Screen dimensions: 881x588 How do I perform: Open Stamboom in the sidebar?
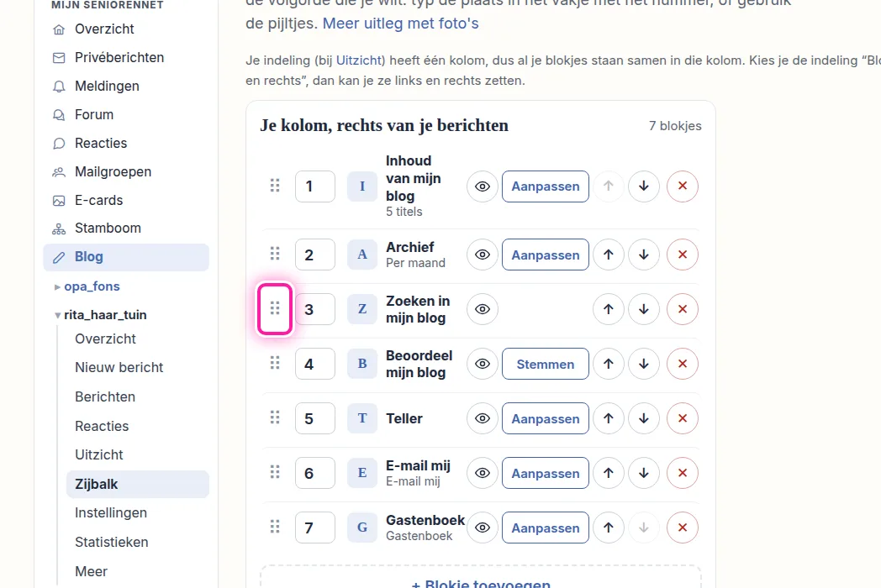click(126, 228)
